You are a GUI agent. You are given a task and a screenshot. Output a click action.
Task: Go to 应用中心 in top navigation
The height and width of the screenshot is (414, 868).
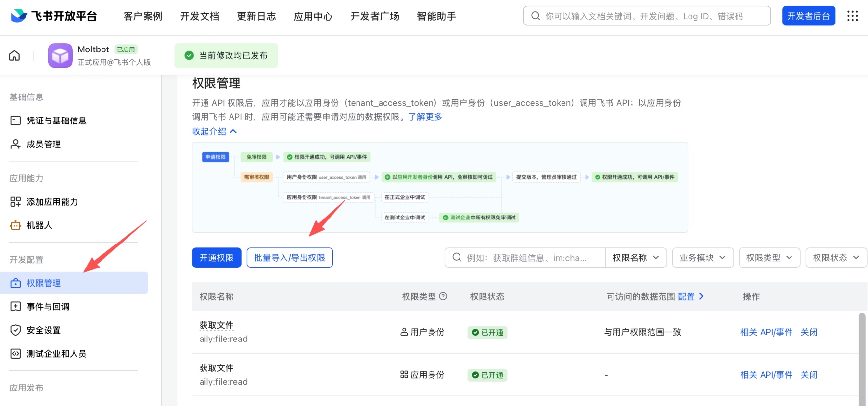tap(313, 16)
